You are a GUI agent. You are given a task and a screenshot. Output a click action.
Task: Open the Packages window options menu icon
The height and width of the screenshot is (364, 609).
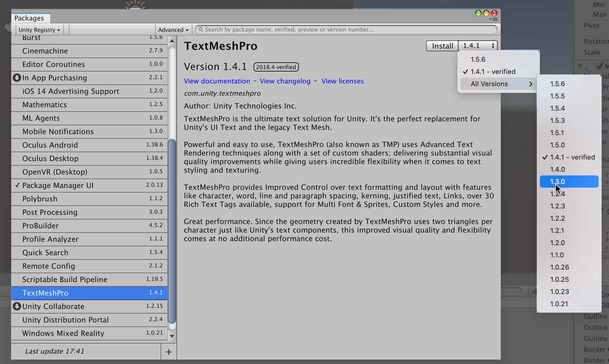coord(493,19)
